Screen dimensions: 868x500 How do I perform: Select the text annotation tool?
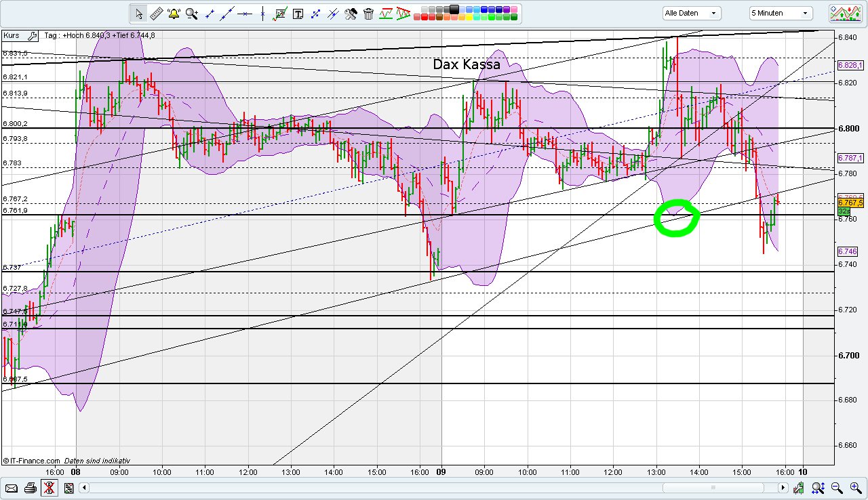pos(298,13)
